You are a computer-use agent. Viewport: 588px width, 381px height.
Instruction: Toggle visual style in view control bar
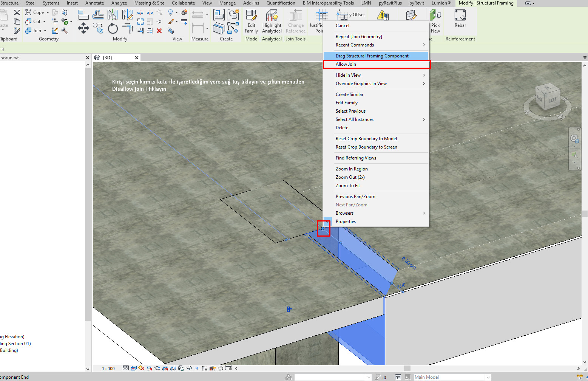134,368
